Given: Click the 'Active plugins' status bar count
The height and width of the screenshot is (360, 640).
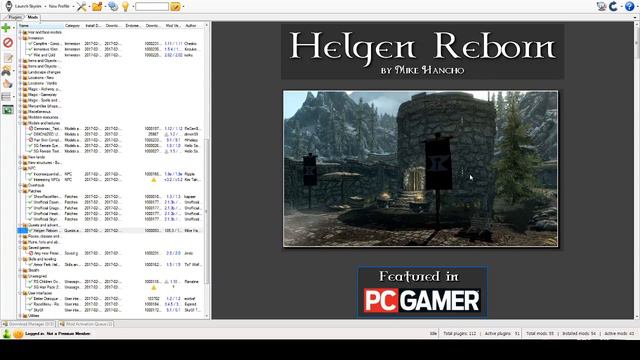Looking at the screenshot, I should [x=502, y=333].
